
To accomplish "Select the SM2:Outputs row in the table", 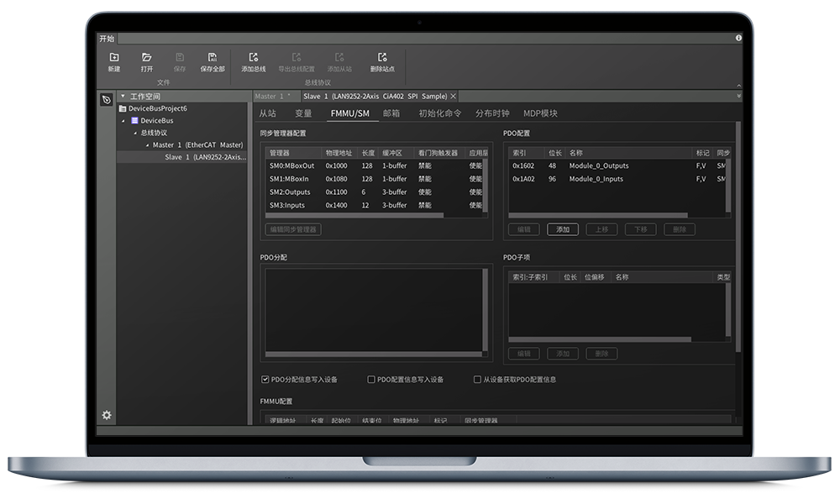I will tap(290, 192).
